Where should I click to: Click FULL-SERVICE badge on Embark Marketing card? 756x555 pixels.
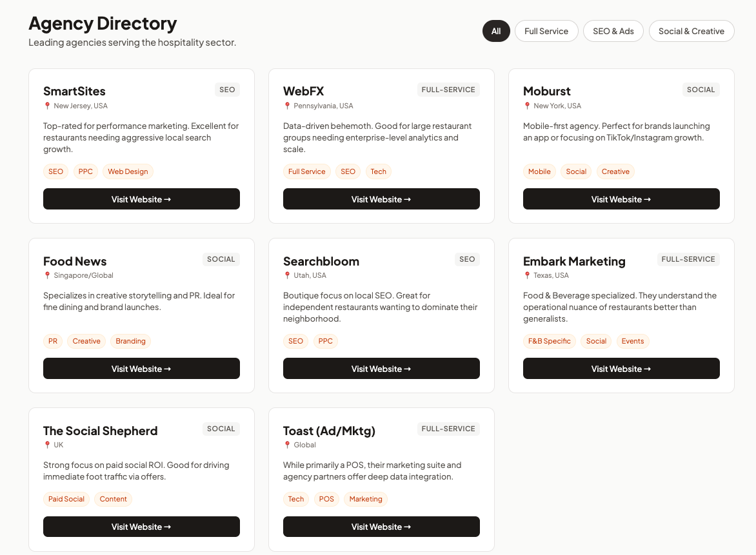point(688,259)
